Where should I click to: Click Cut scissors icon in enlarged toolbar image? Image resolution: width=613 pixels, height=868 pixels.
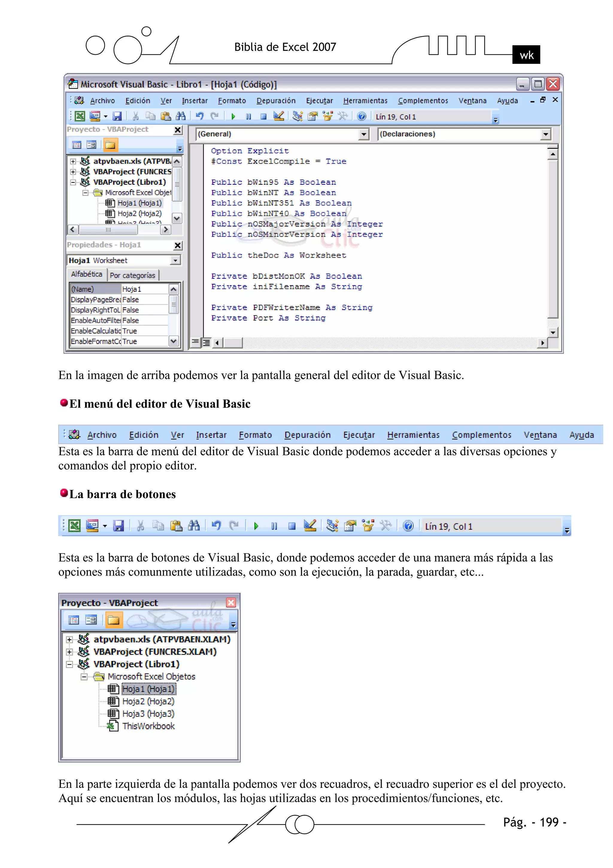pyautogui.click(x=140, y=526)
